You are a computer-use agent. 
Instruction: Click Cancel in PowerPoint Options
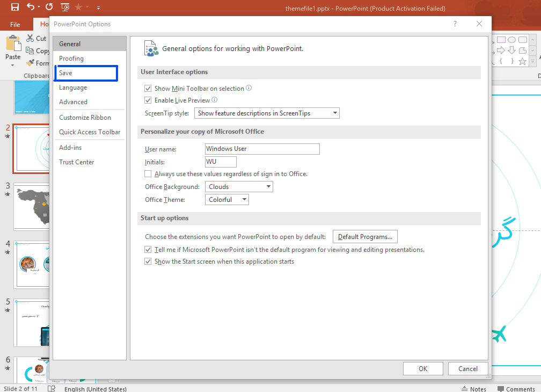pyautogui.click(x=468, y=368)
